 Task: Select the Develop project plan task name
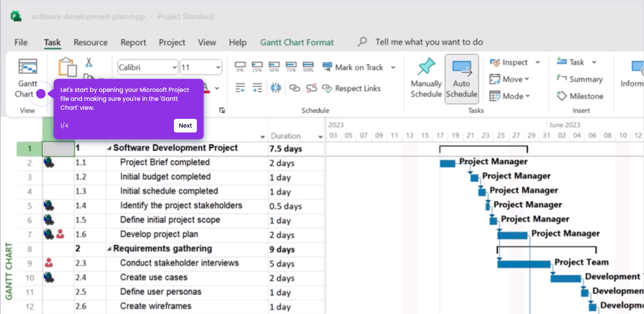(159, 234)
